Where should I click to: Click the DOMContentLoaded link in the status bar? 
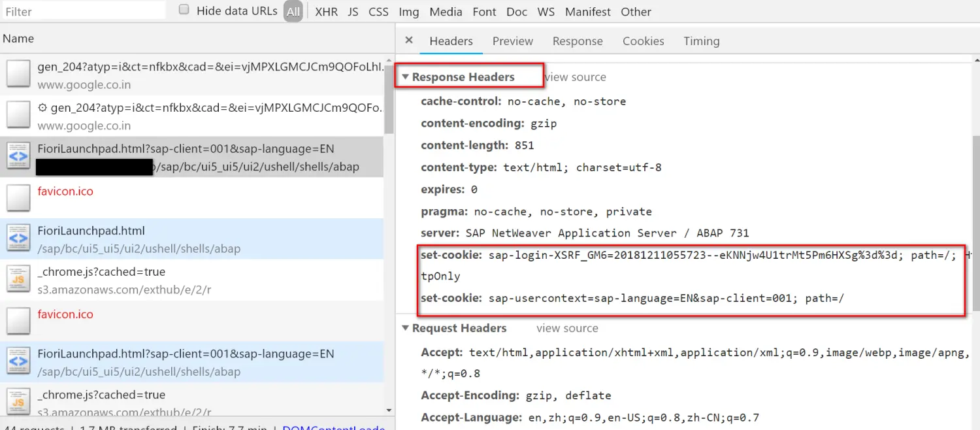point(333,427)
